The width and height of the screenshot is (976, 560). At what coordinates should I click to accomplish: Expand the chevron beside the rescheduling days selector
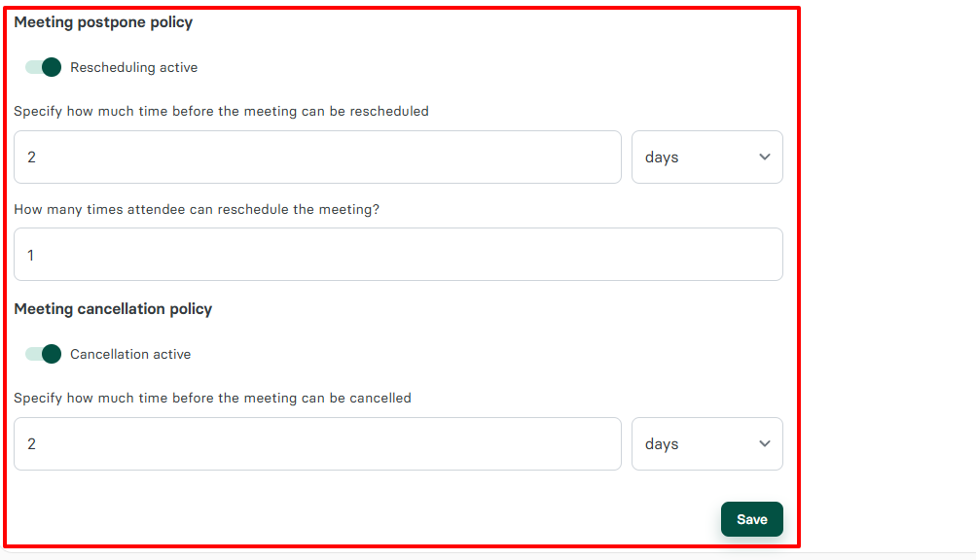[767, 157]
